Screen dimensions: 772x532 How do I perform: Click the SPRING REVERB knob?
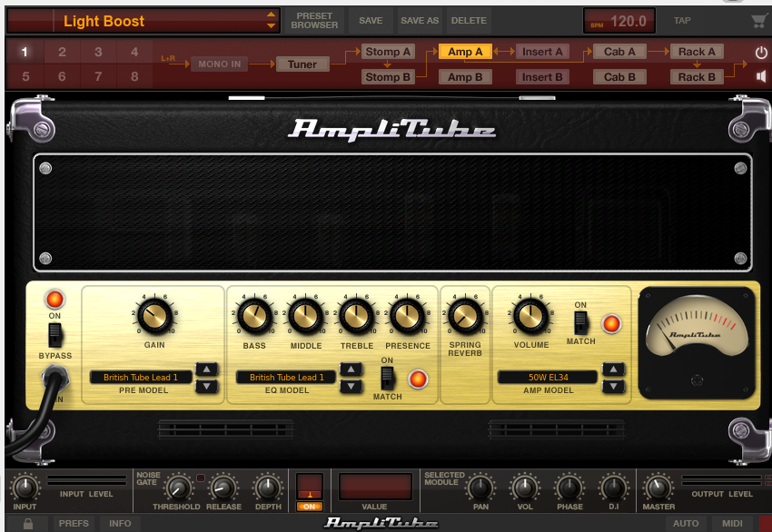[465, 316]
